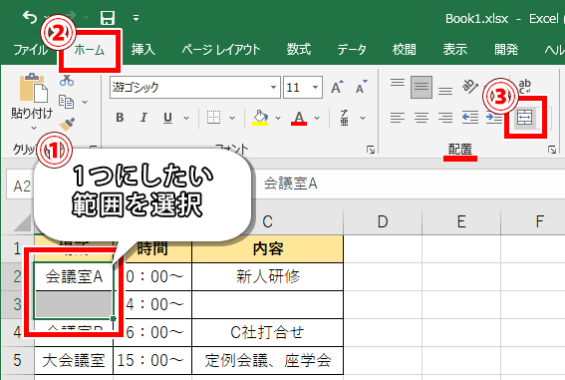Switch to the ホーム tab
565x380 pixels.
[89, 50]
